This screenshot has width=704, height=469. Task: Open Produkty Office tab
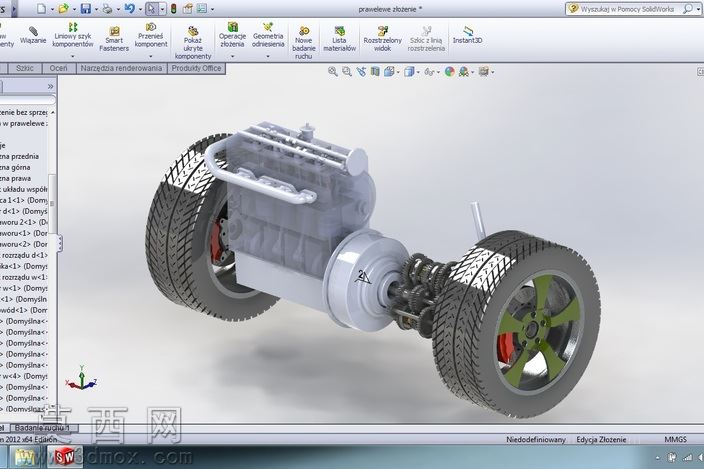(x=196, y=68)
